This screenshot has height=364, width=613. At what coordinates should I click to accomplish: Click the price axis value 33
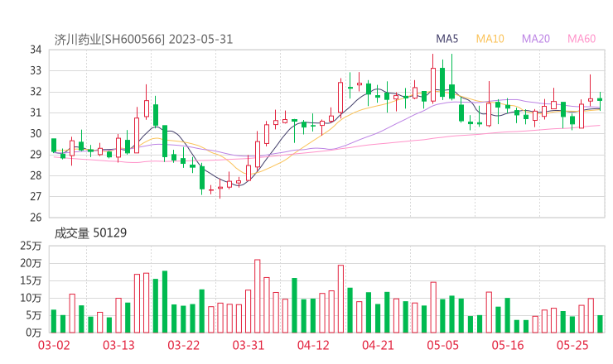pyautogui.click(x=36, y=70)
